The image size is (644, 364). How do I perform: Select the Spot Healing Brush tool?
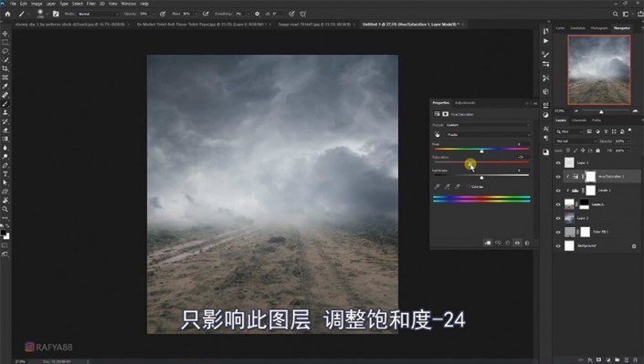tap(5, 95)
